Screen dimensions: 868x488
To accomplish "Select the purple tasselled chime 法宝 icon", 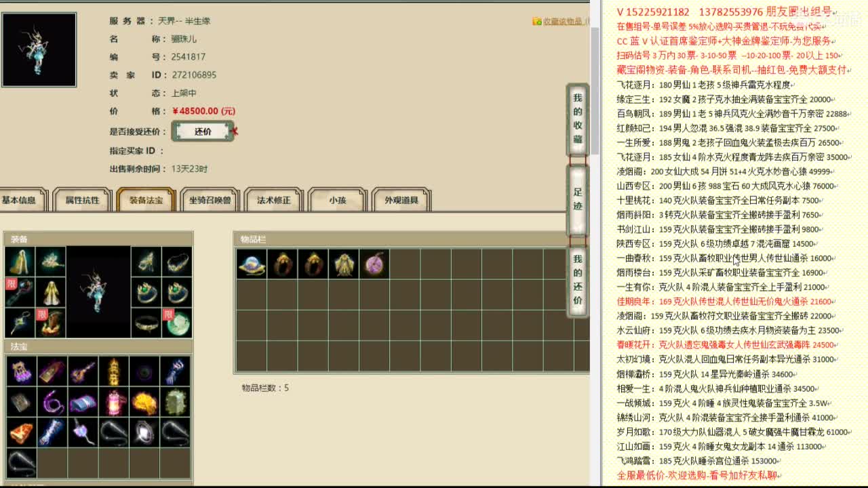I will tap(21, 371).
